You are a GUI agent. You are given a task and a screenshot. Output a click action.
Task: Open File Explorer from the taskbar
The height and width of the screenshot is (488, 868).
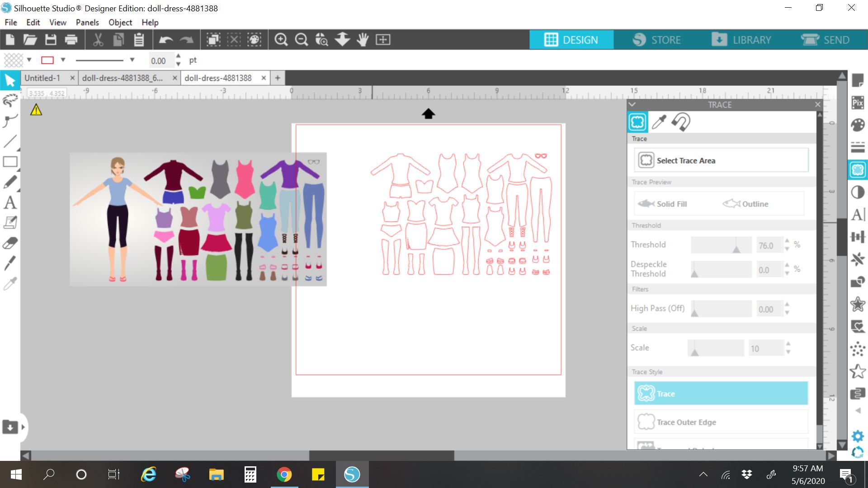coord(217,474)
